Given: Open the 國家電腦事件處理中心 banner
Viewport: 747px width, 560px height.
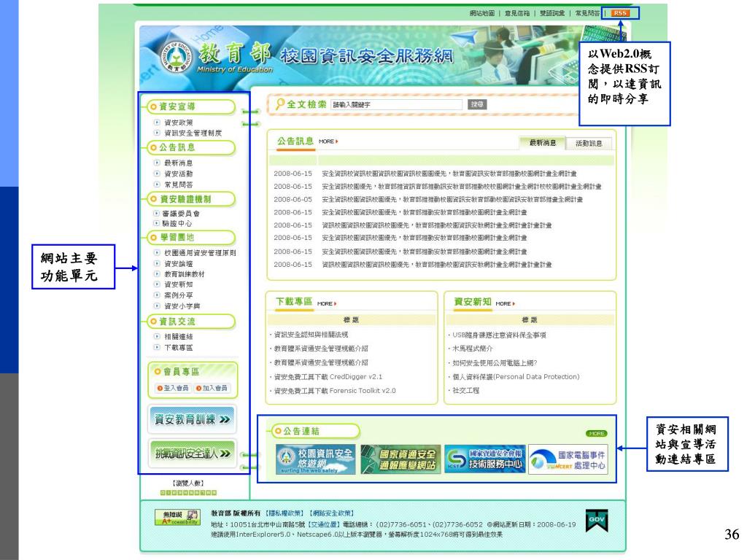Looking at the screenshot, I should tap(568, 459).
